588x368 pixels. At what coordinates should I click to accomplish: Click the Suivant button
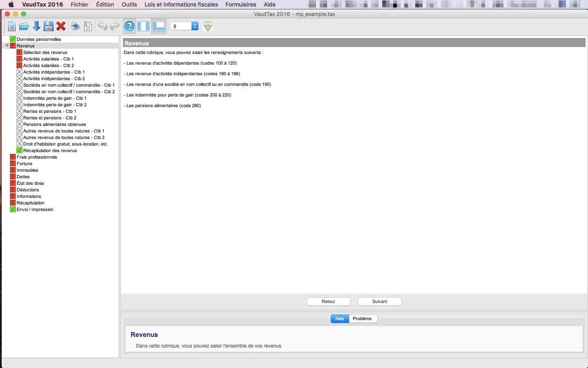pos(380,301)
